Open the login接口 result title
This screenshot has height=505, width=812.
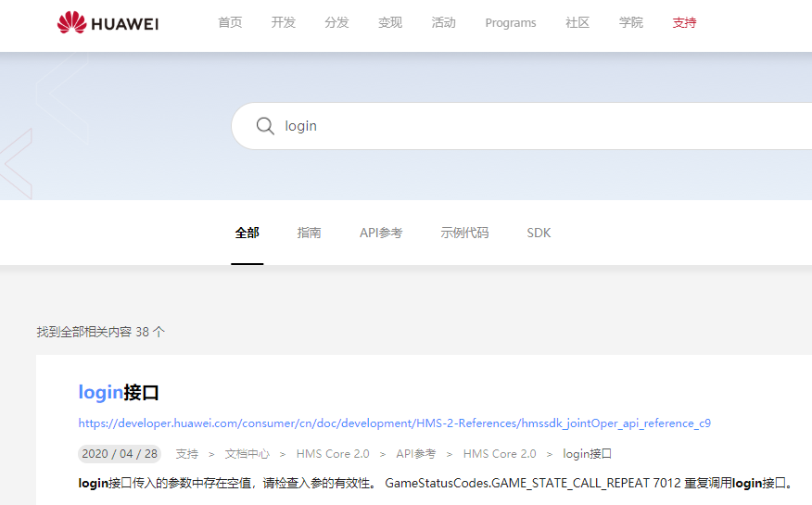119,392
